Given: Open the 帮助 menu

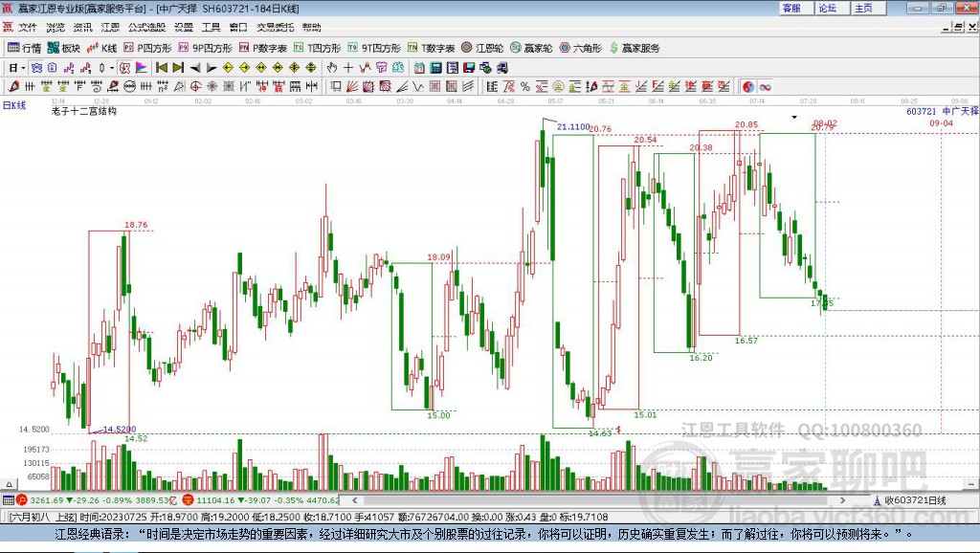Looking at the screenshot, I should pos(311,27).
